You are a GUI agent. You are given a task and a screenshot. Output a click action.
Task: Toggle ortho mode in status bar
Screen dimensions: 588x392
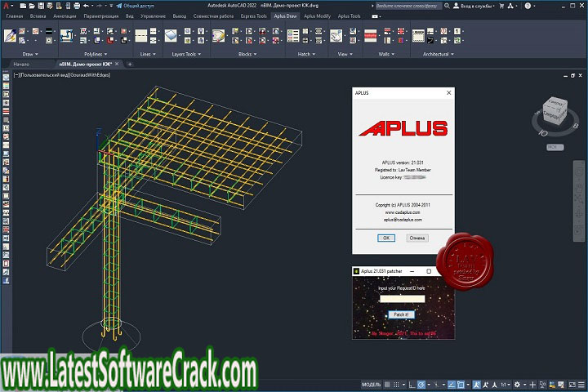pos(412,385)
